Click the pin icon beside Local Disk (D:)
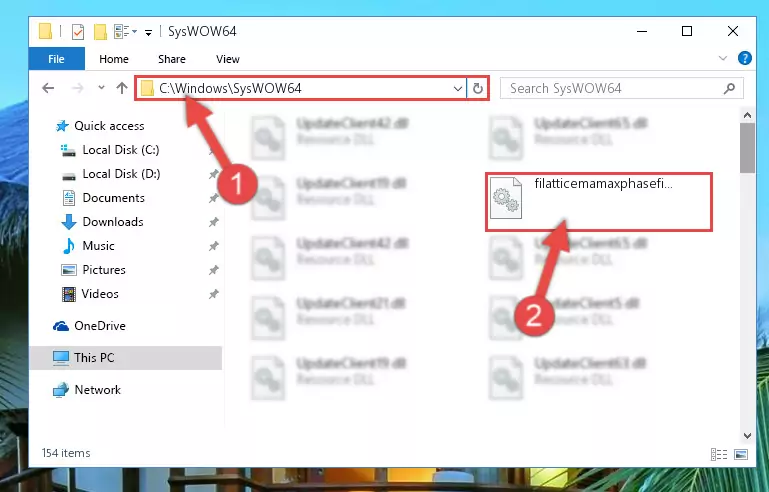 coord(213,174)
